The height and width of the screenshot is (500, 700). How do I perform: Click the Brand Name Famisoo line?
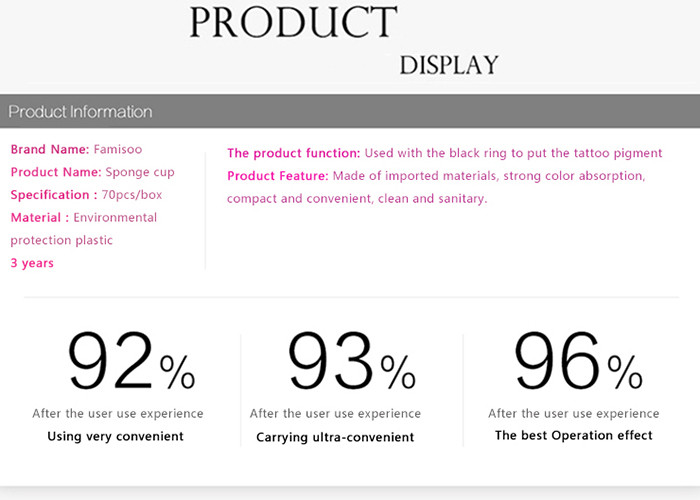(76, 149)
